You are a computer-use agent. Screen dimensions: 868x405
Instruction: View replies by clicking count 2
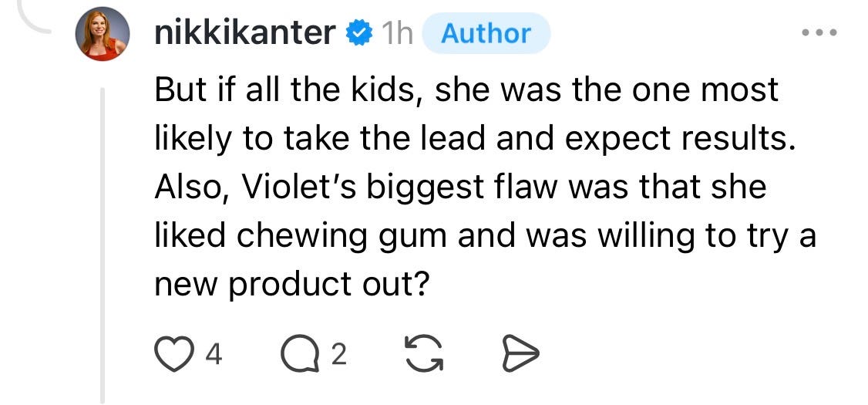coord(339,355)
